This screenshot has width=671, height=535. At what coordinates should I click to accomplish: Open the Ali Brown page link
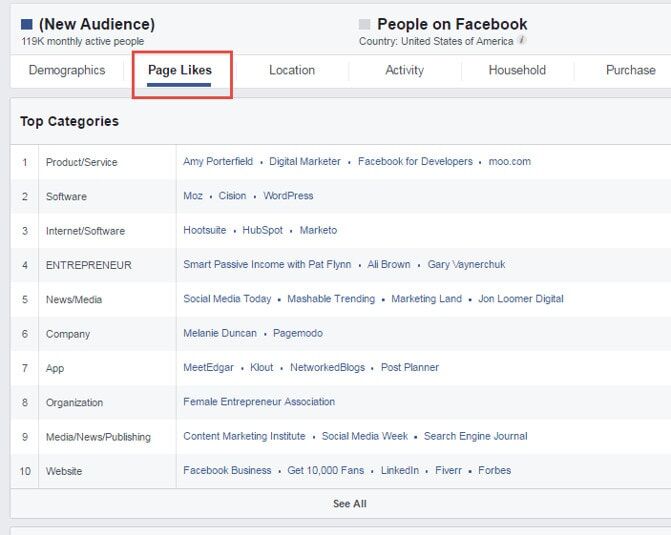click(389, 264)
